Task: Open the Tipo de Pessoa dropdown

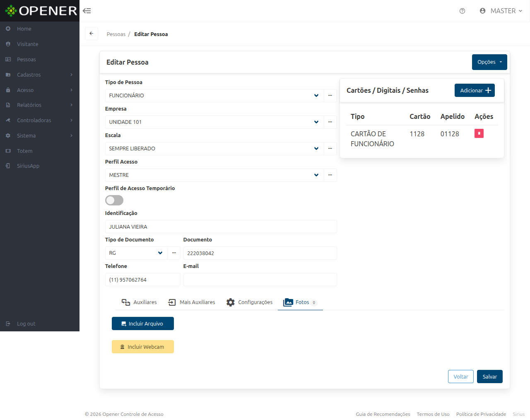Action: click(214, 95)
